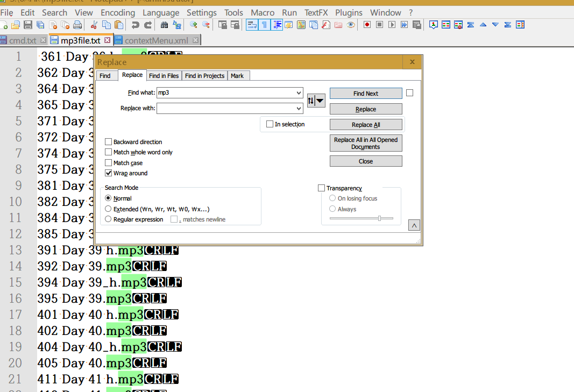This screenshot has width=574, height=392.
Task: Open the Find tab
Action: coord(105,76)
